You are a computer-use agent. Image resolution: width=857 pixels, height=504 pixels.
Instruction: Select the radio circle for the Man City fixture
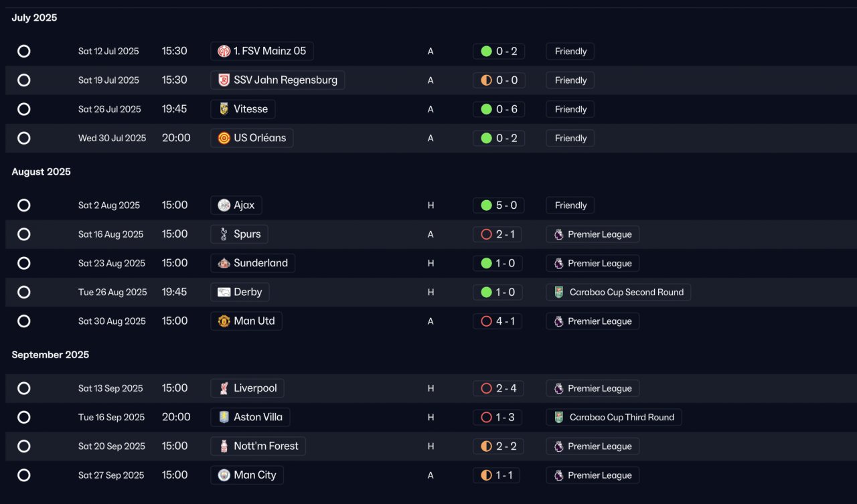point(24,475)
